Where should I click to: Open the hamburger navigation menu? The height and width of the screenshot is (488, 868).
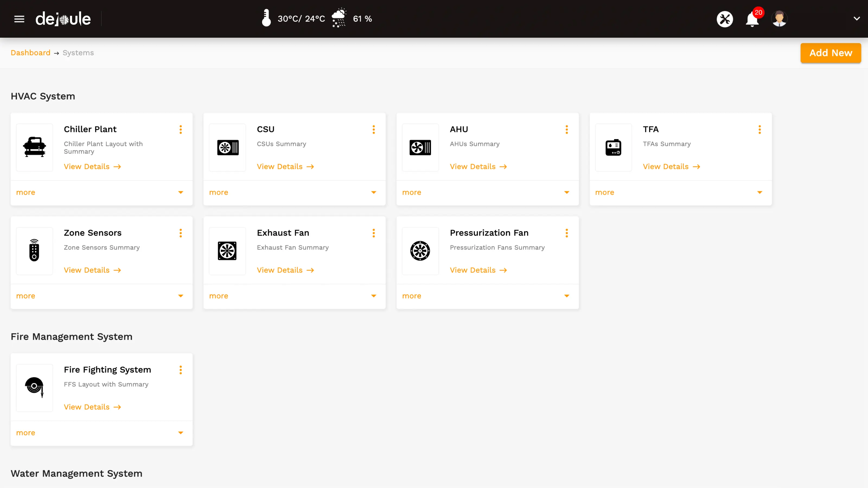[19, 19]
